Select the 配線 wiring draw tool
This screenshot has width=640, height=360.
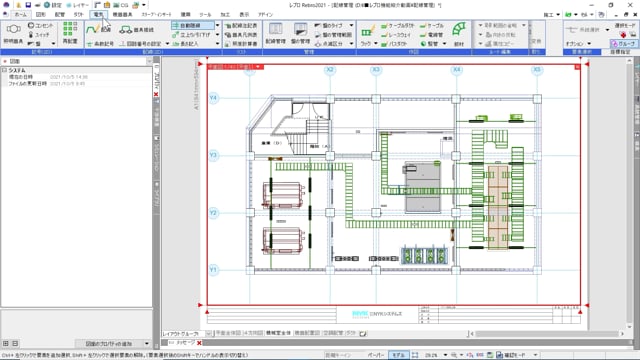pyautogui.click(x=99, y=29)
